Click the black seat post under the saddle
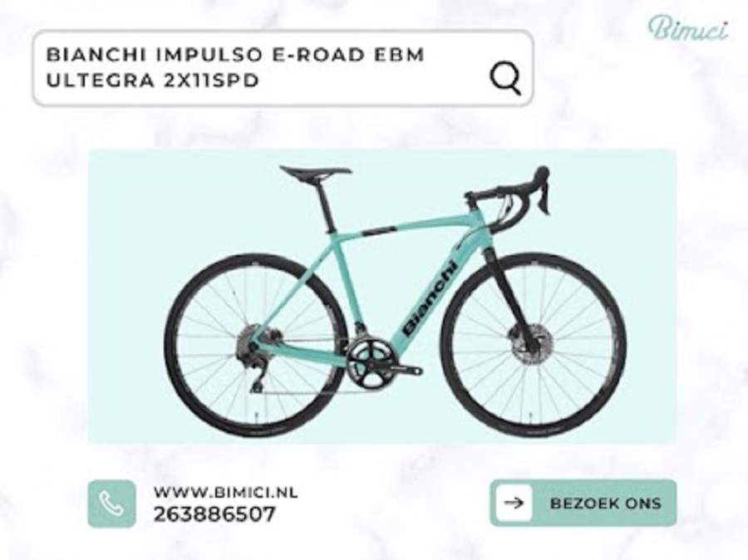This screenshot has width=748, height=560. pos(327,206)
